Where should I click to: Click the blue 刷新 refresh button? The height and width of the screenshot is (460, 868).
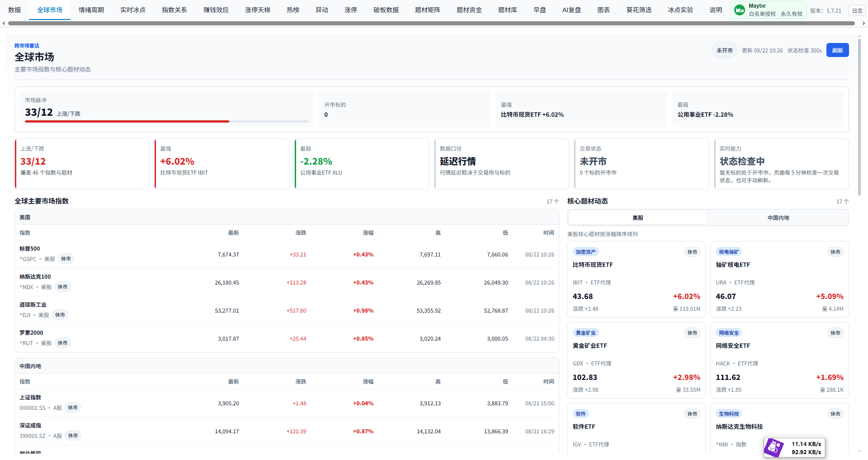(837, 50)
